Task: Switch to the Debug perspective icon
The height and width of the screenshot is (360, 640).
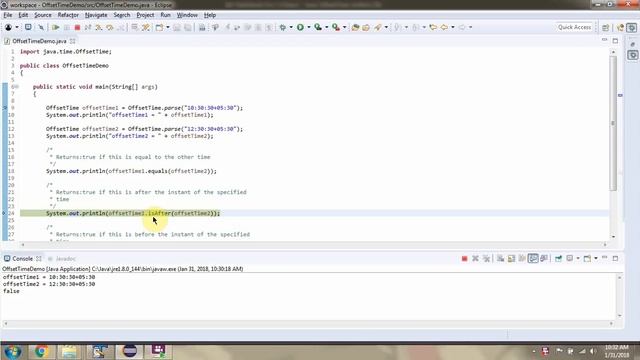Action: (x=631, y=27)
